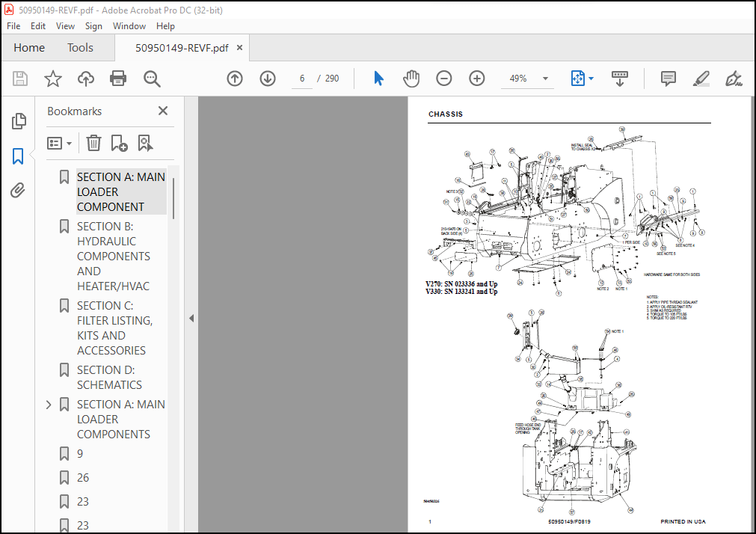Toggle the Attachments paperclip pane
This screenshot has height=534, width=756.
pos(18,191)
